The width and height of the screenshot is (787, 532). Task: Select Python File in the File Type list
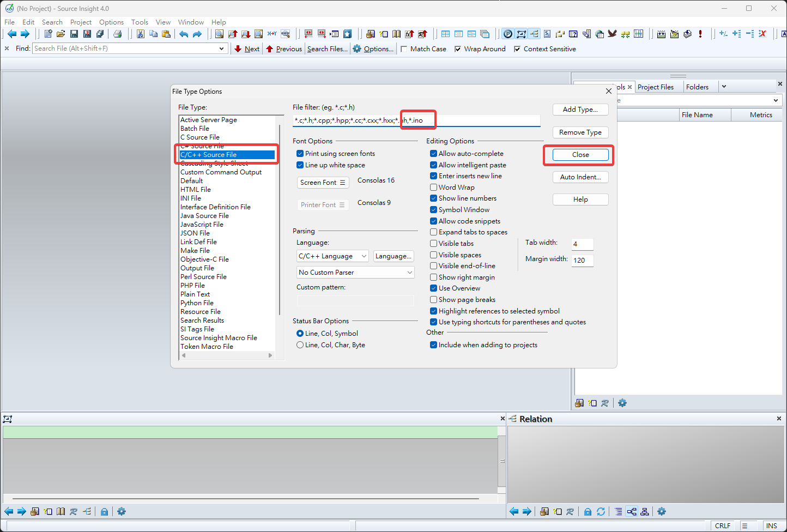tap(197, 303)
